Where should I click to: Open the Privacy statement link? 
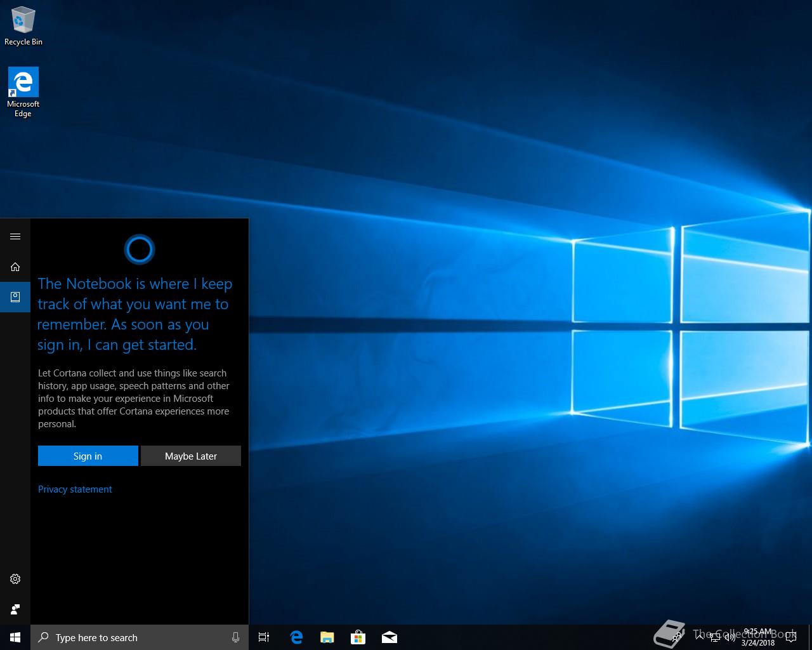point(75,489)
